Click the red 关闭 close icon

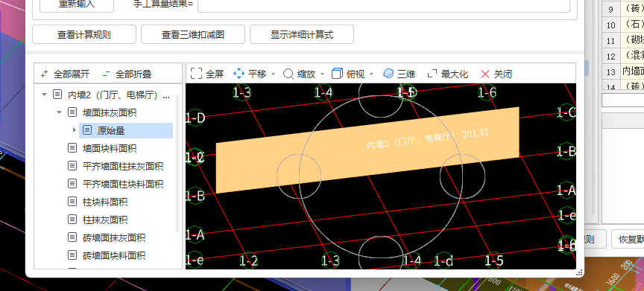point(485,74)
